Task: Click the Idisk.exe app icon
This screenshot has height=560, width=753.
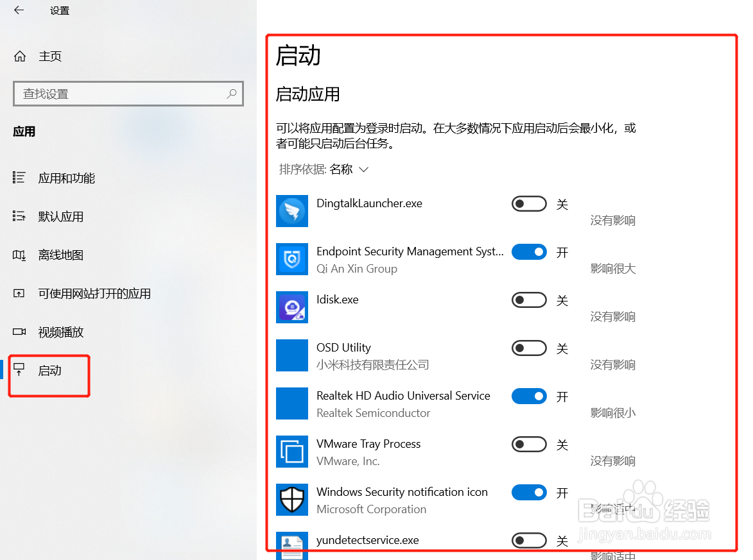Action: (x=292, y=307)
